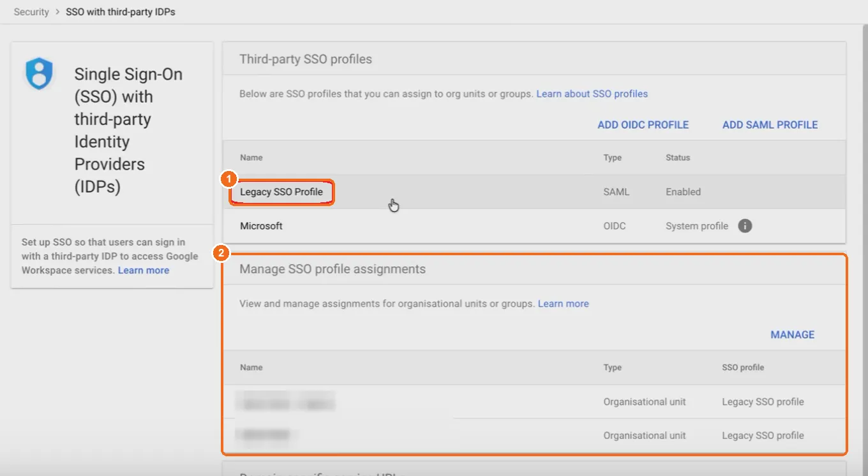Click the 'SSO with third-party IDPs' breadcrumb text

coord(121,12)
